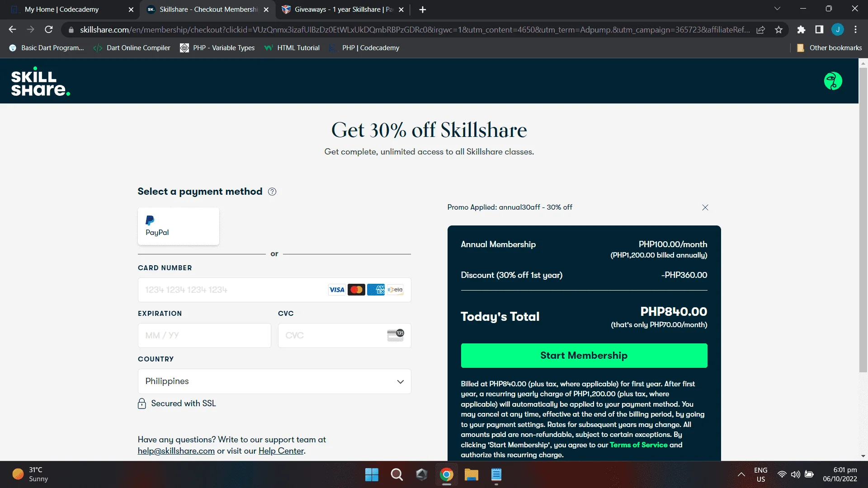Open Basic Dart Program bookmark
This screenshot has height=488, width=868.
click(47, 48)
